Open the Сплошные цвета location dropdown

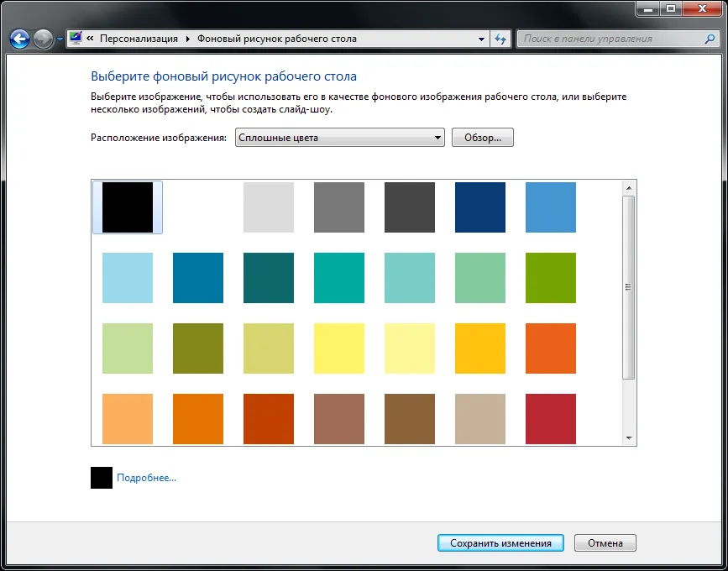(340, 138)
